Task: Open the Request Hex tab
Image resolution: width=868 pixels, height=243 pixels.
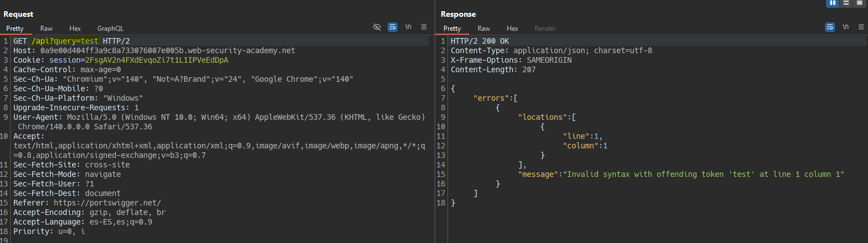Action: (x=75, y=28)
